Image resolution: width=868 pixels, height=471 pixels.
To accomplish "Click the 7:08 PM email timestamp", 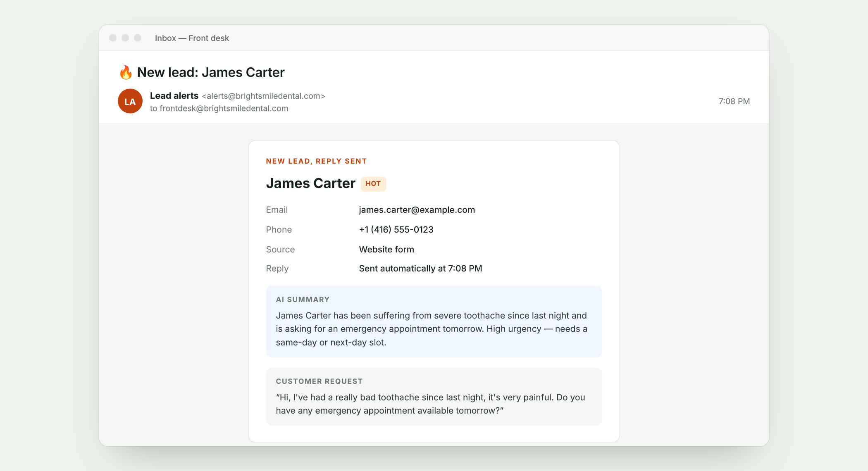I will [734, 101].
